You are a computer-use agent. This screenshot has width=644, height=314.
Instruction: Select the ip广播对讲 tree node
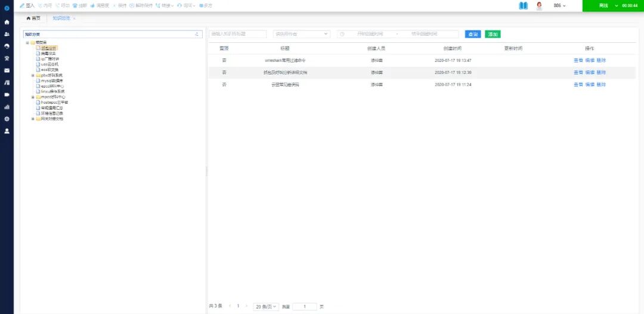(49, 59)
